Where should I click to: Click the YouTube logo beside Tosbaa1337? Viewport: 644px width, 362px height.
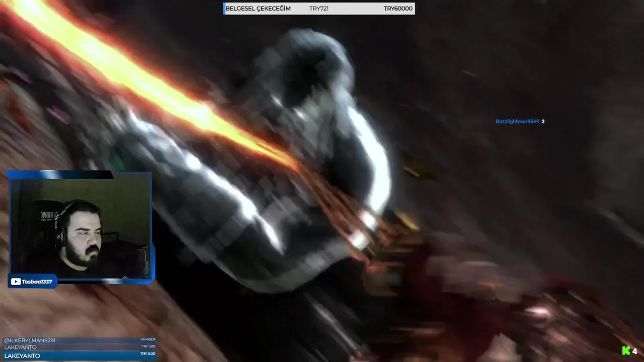16,282
